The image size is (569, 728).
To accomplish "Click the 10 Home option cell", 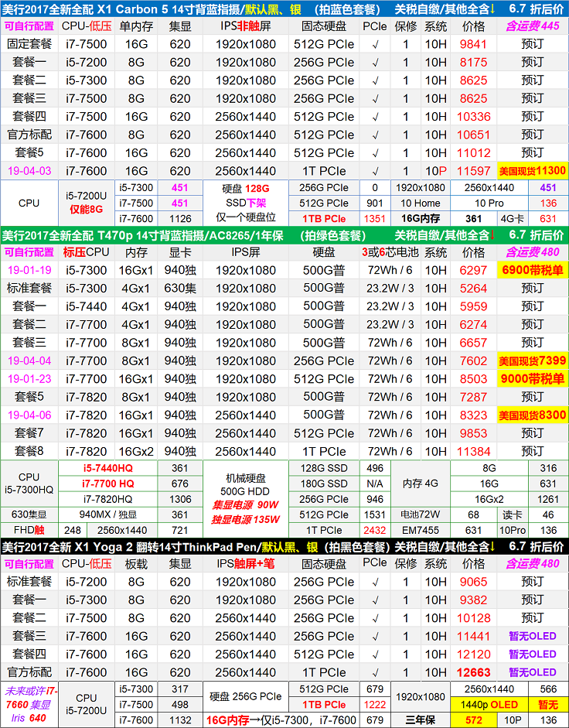I will tap(420, 203).
